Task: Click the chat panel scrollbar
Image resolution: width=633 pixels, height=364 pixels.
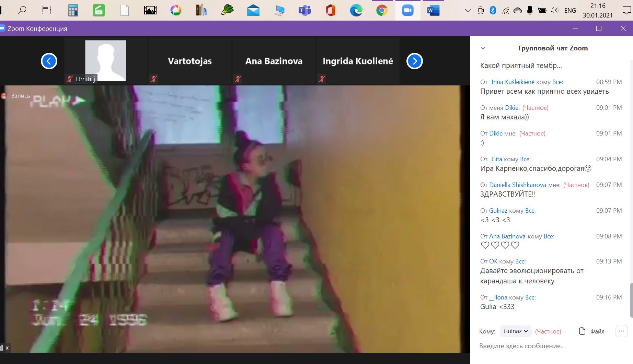Action: 631,300
